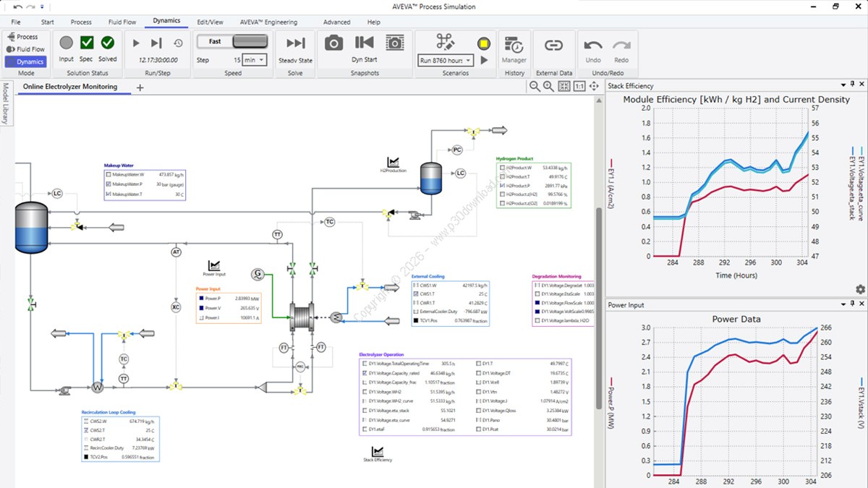The image size is (868, 488).
Task: Open Stack Efficiency chart settings gear
Action: coord(860,289)
